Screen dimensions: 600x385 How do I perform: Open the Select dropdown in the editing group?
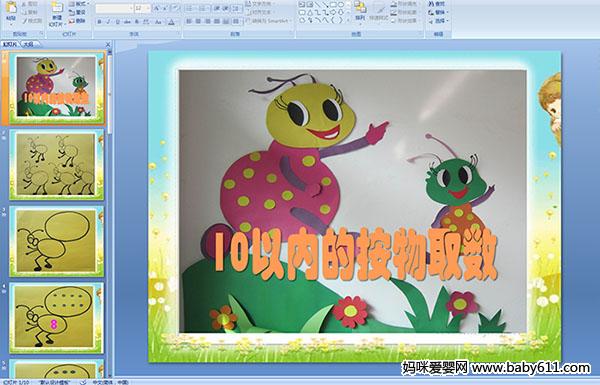[x=438, y=21]
